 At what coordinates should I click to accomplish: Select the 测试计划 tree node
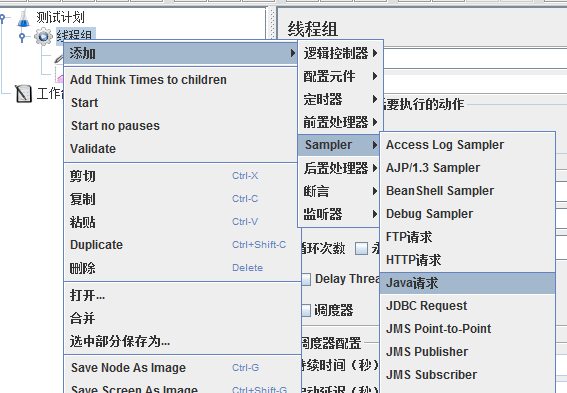tap(60, 17)
